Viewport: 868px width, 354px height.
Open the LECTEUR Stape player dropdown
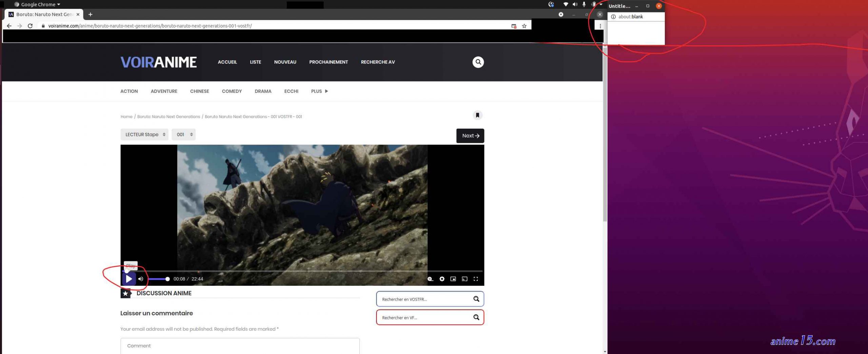point(144,134)
